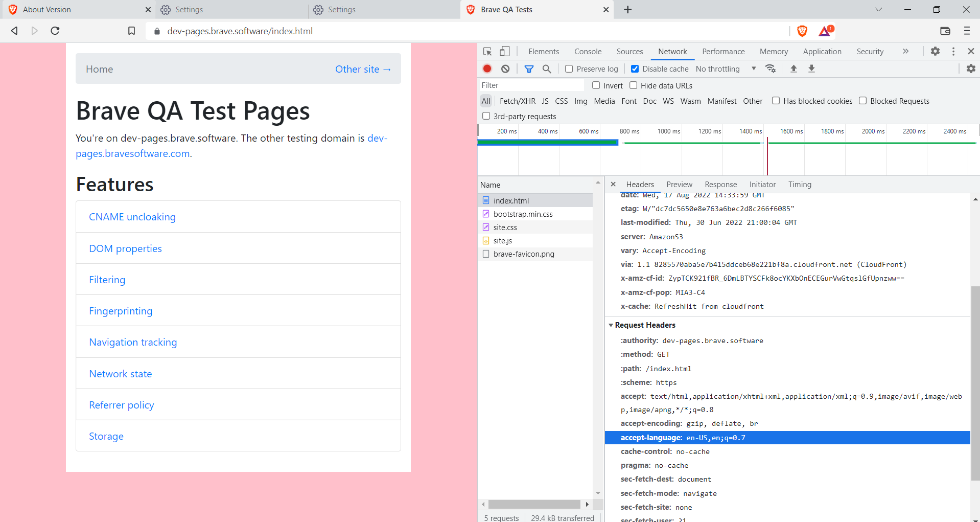980x522 pixels.
Task: Go back to previous page
Action: tap(14, 31)
